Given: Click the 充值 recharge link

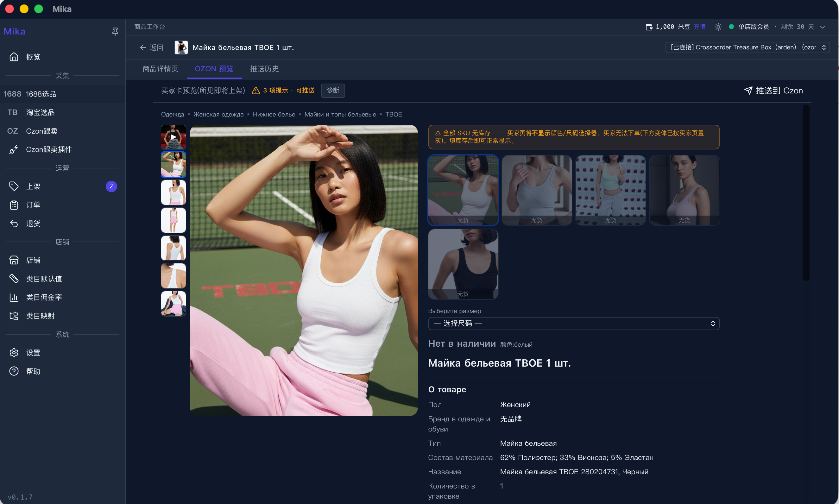Looking at the screenshot, I should pos(699,27).
